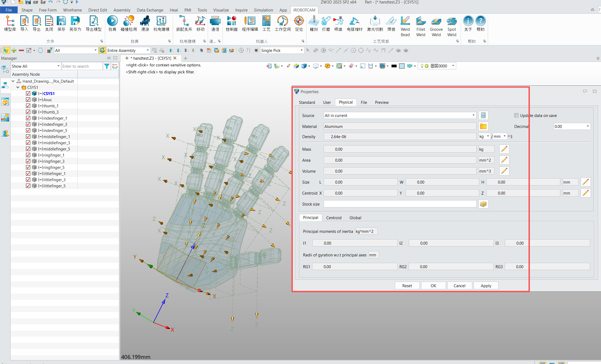
Task: Click the material library folder icon
Action: coord(483,126)
